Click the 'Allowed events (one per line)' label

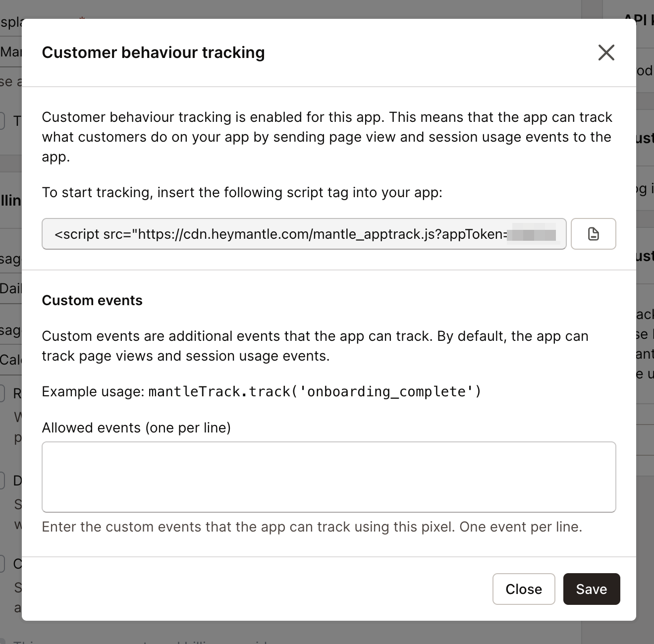point(137,428)
